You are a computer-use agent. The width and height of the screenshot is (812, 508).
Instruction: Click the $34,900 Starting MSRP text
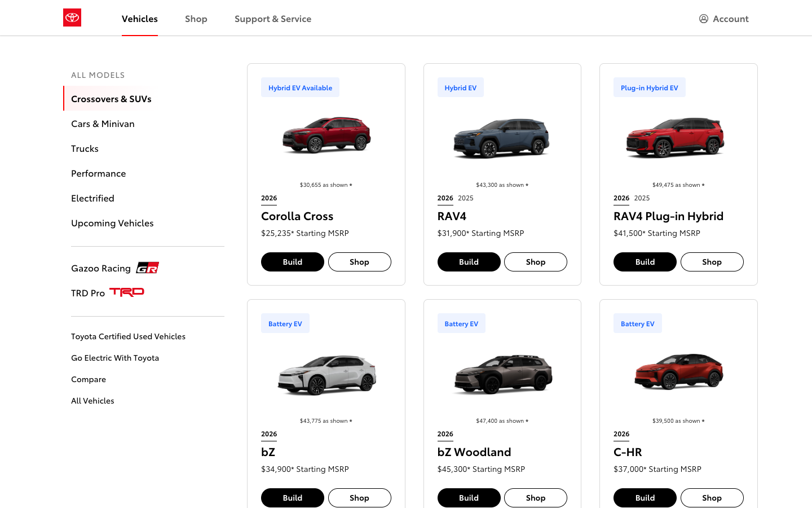pos(305,469)
